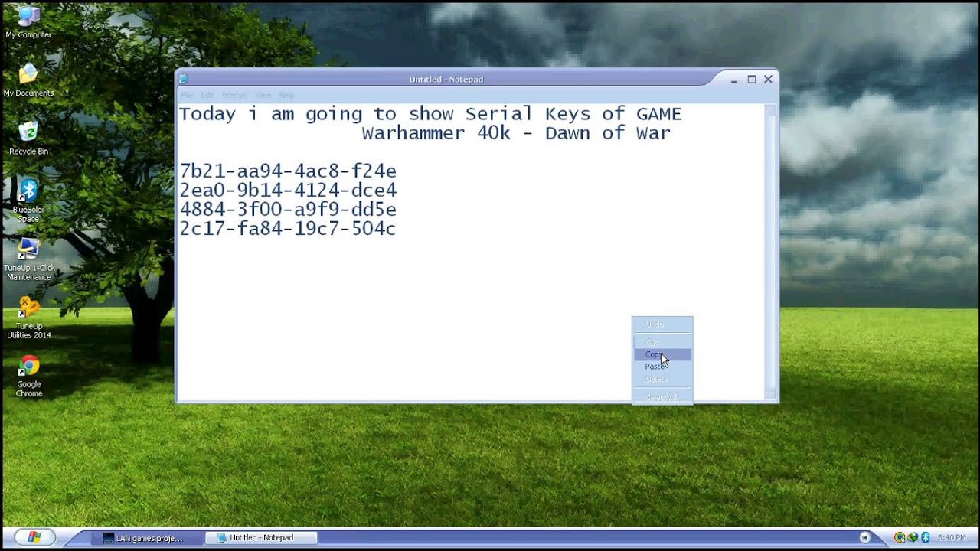The image size is (980, 551).
Task: Expand hidden tray icons arrow
Action: [x=864, y=538]
